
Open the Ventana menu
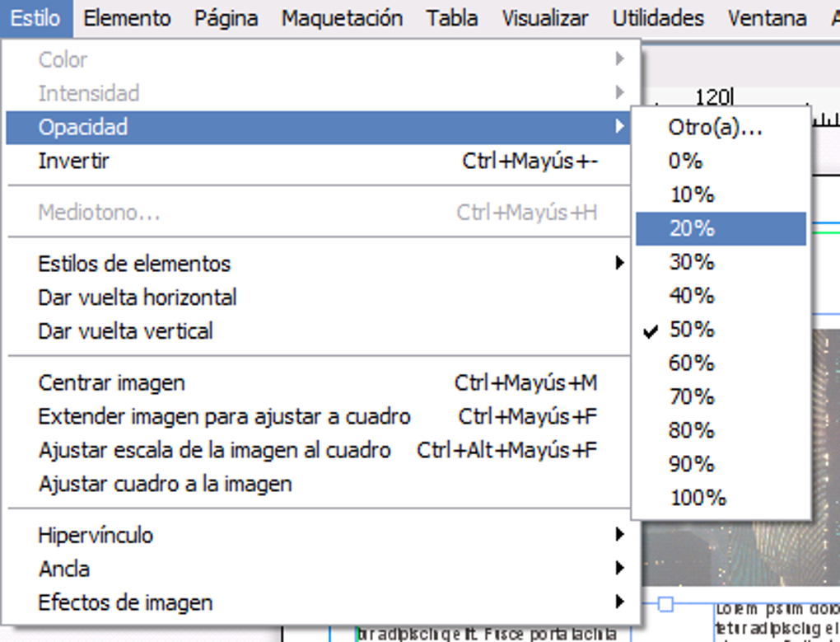[x=767, y=18]
